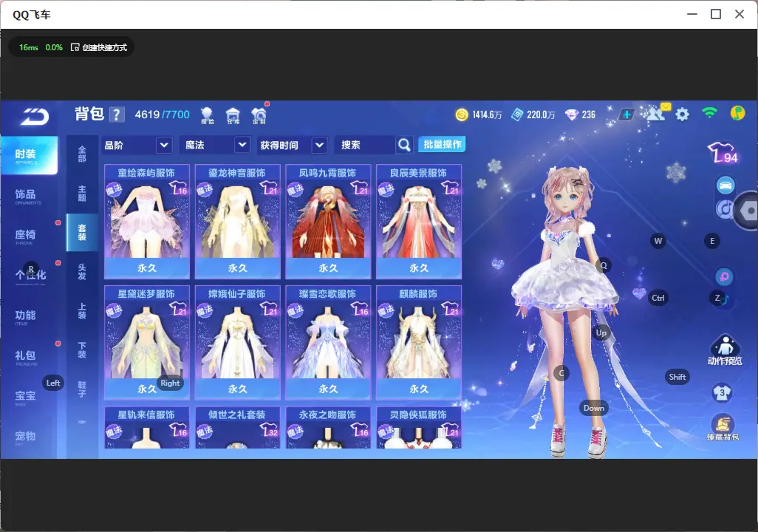Screen dimensions: 758x532
Task: Open the 臻藏背包 treasure backpack
Action: pyautogui.click(x=723, y=428)
